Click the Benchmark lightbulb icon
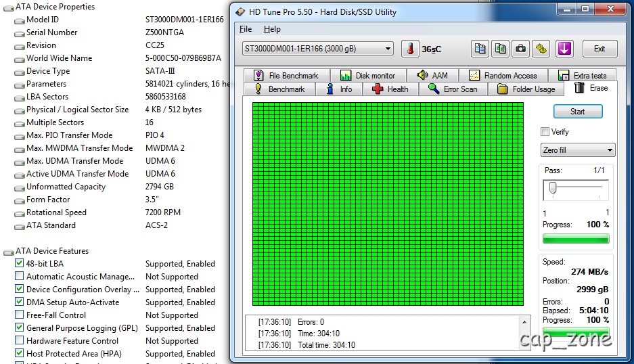Screen dimensions: 634x364 coord(258,89)
